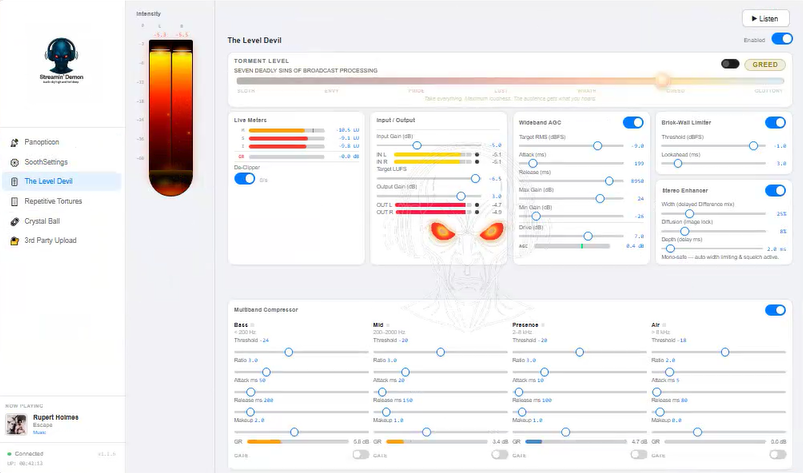
Task: Click the Music link under Escape
Action: [39, 433]
